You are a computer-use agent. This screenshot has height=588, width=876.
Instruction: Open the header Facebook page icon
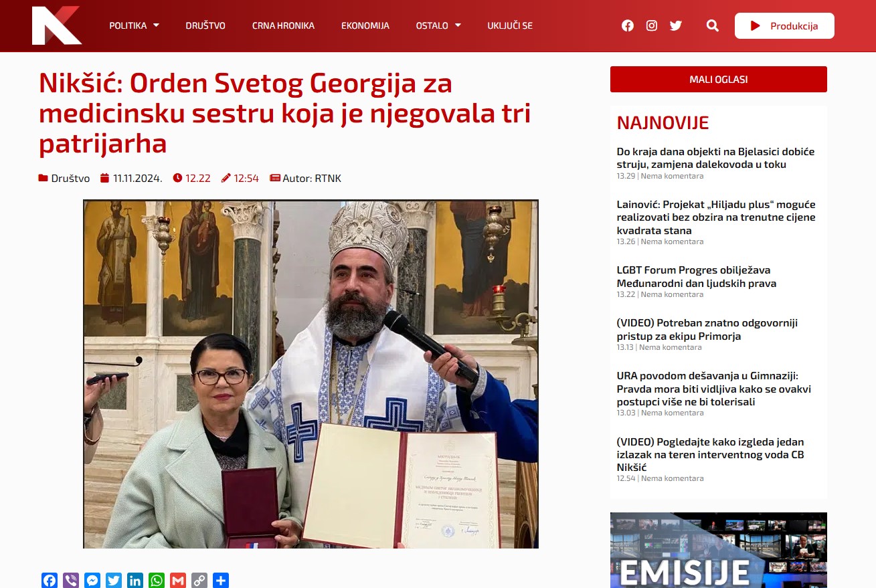[627, 25]
